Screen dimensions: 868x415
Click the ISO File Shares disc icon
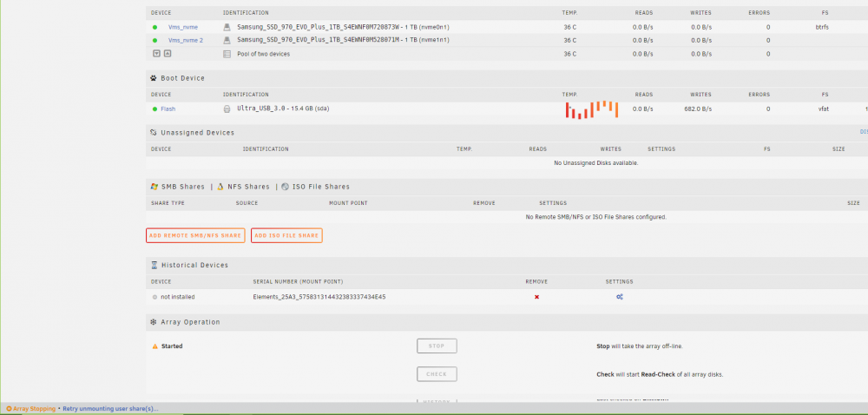(285, 187)
